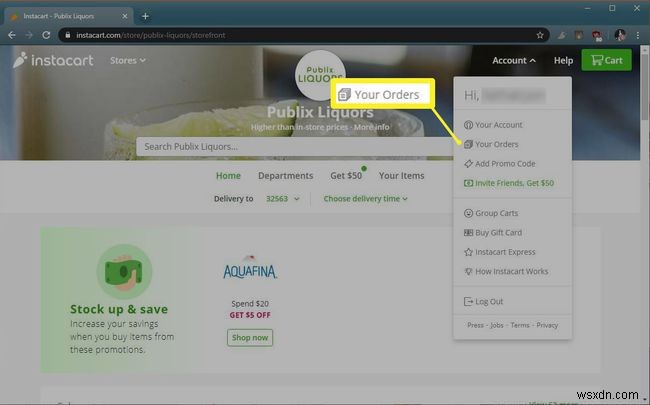
Task: Click the cart icon in Cart button
Action: 597,60
